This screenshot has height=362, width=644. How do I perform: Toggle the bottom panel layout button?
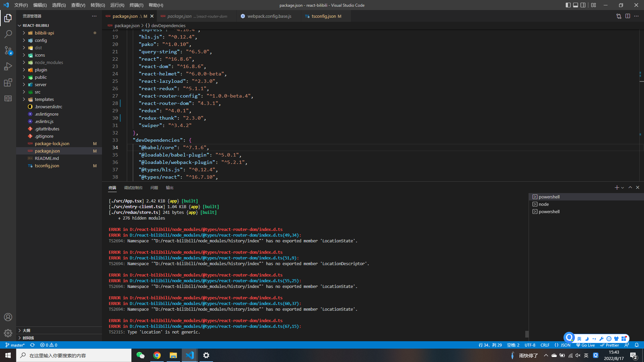(576, 5)
